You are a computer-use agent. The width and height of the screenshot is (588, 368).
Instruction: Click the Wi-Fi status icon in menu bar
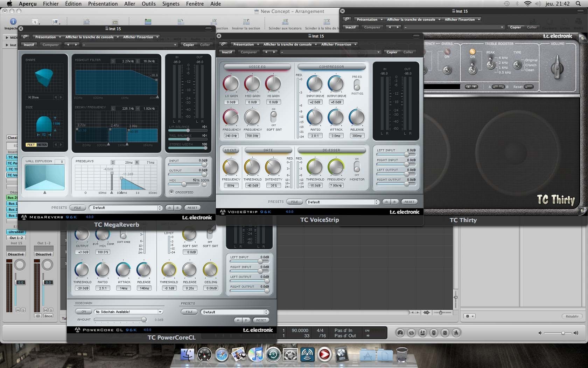[527, 4]
